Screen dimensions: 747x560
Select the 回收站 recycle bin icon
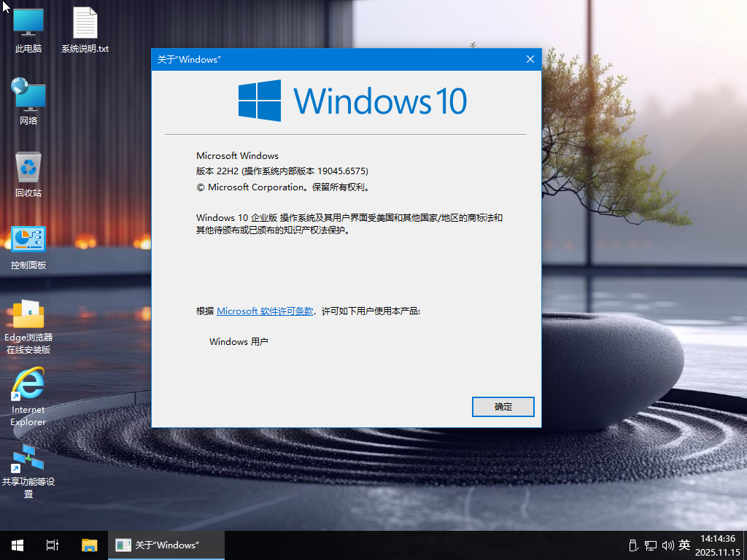pos(28,174)
